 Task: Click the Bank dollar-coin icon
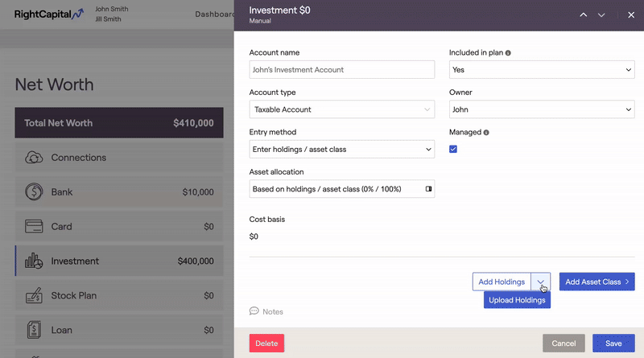(34, 192)
